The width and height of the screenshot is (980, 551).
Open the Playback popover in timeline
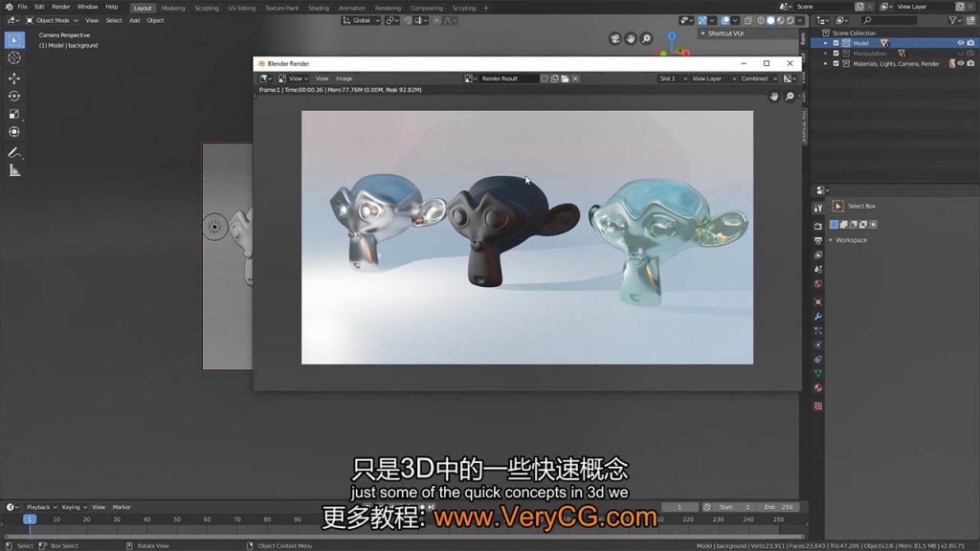coord(41,507)
